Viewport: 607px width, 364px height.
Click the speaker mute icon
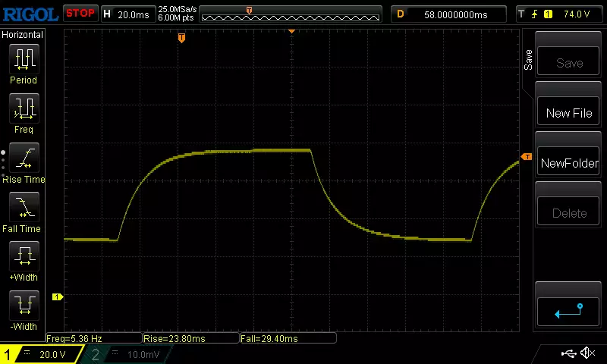pyautogui.click(x=587, y=353)
